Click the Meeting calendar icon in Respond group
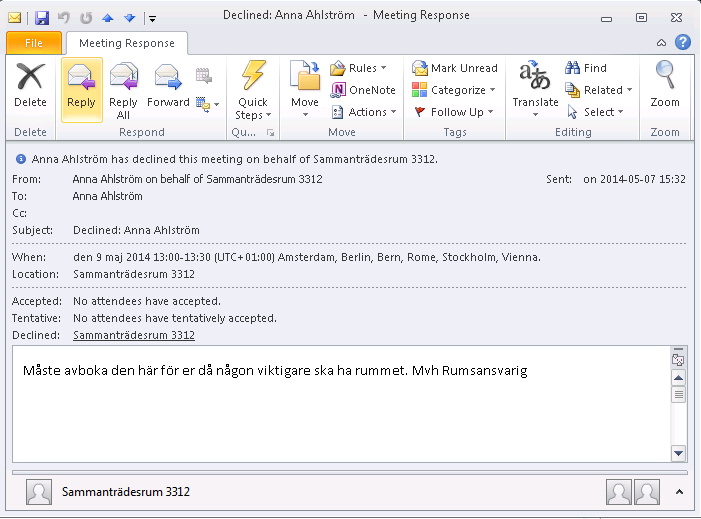The width and height of the screenshot is (701, 519). [x=203, y=76]
